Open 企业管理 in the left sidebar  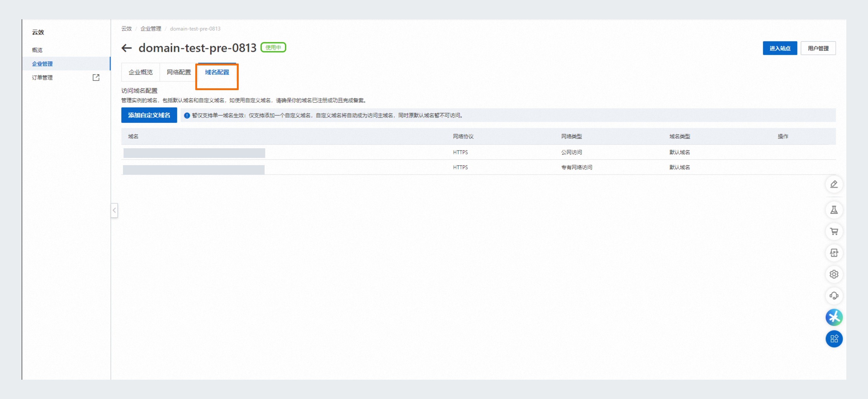[66, 64]
